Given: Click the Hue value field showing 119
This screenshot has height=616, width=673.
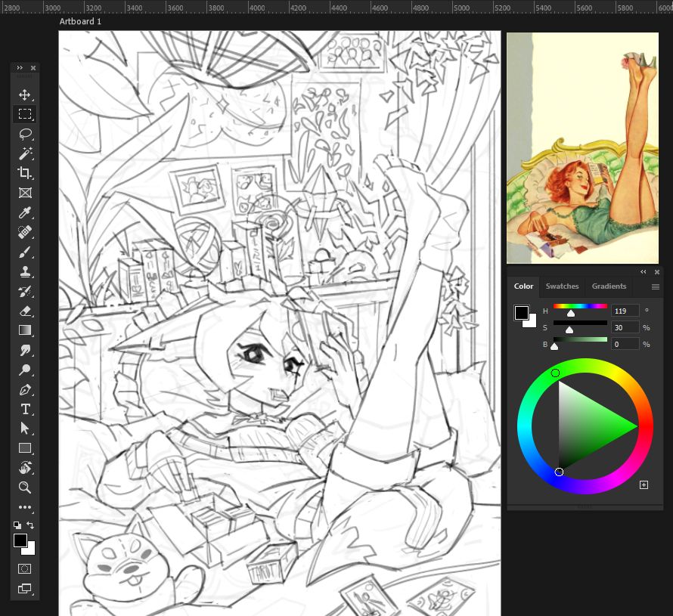Looking at the screenshot, I should (x=625, y=311).
